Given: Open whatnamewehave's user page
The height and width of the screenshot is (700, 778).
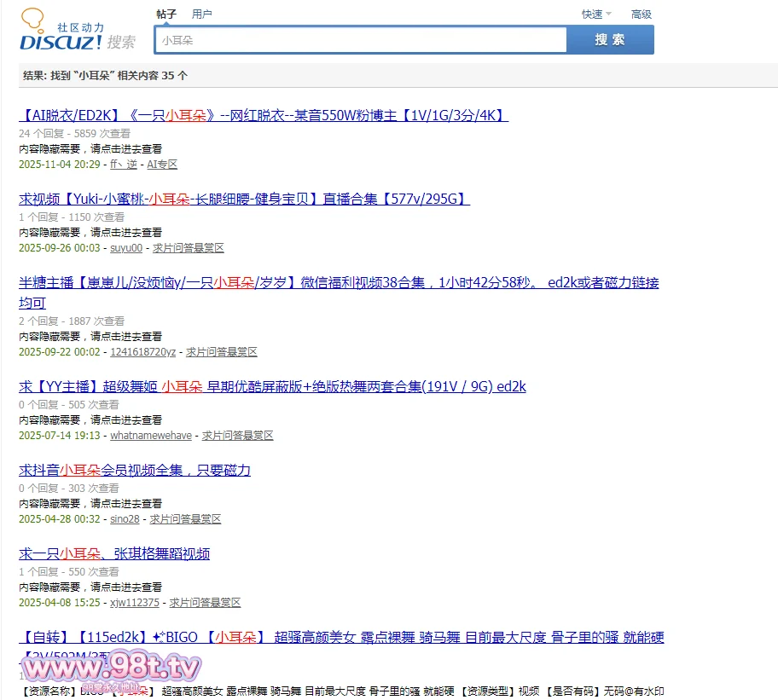Looking at the screenshot, I should click(x=151, y=435).
